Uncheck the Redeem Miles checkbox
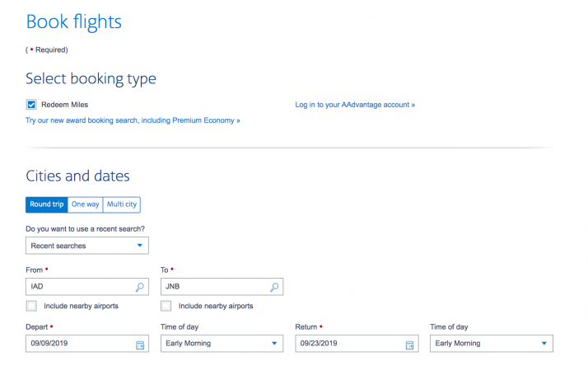Image resolution: width=588 pixels, height=366 pixels. (31, 105)
